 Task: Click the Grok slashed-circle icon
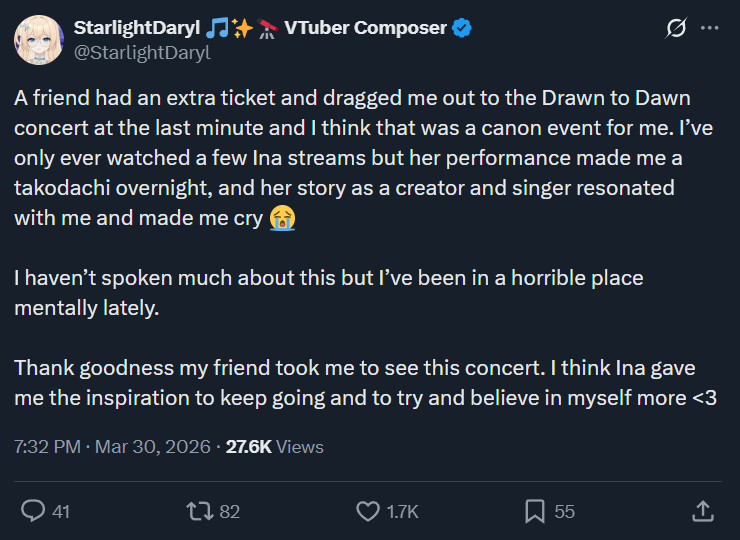pos(676,29)
